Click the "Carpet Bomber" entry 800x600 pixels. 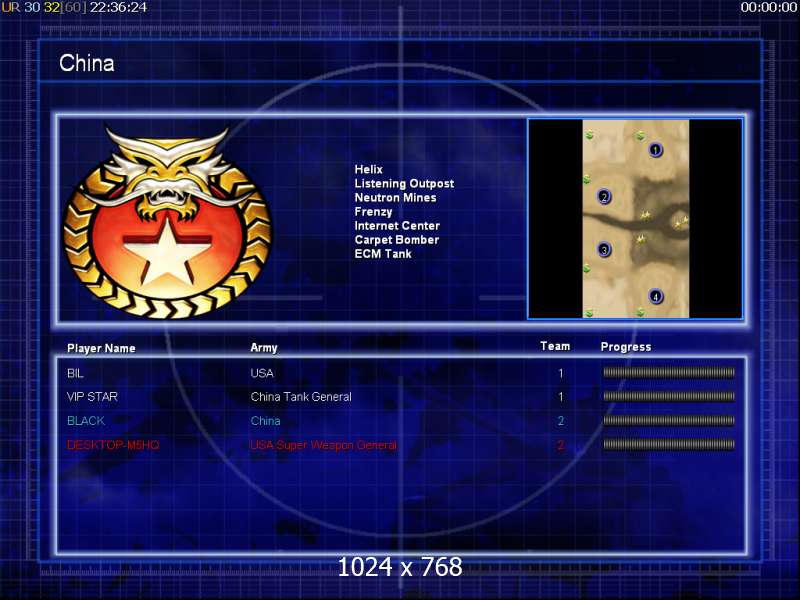(396, 240)
